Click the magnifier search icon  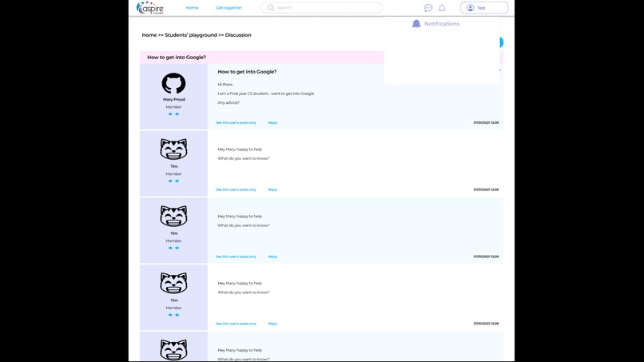point(271,7)
